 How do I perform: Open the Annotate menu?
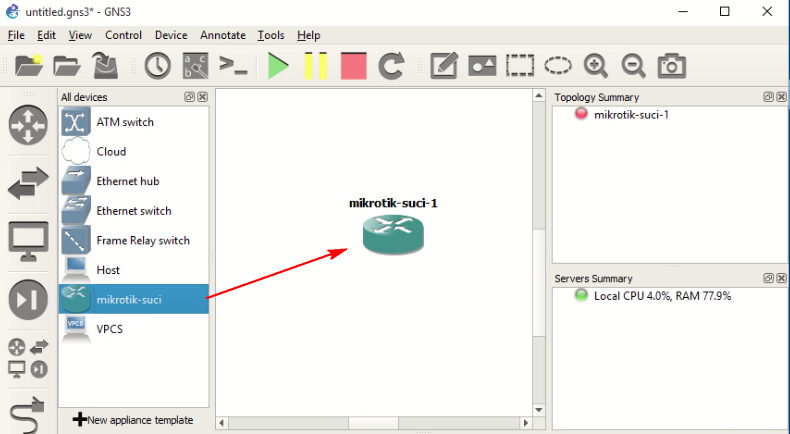(223, 35)
